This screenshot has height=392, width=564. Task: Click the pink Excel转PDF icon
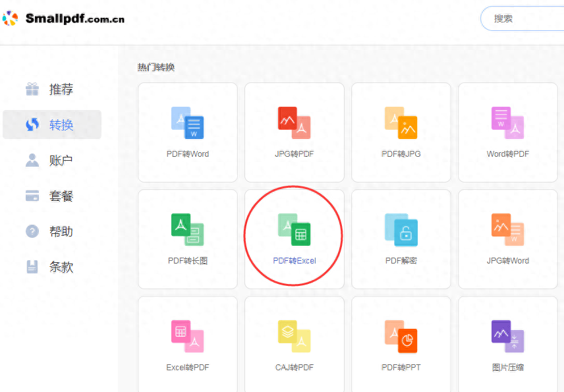pos(187,336)
